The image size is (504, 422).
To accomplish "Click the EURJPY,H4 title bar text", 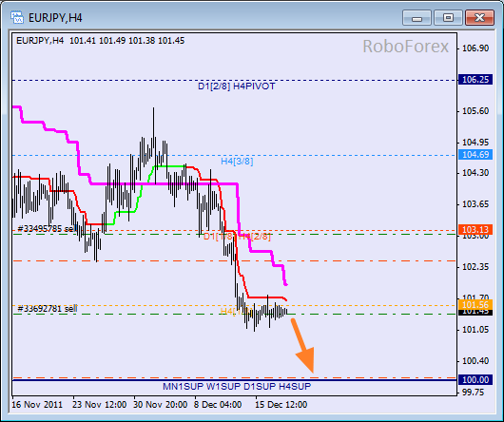I will (x=55, y=18).
